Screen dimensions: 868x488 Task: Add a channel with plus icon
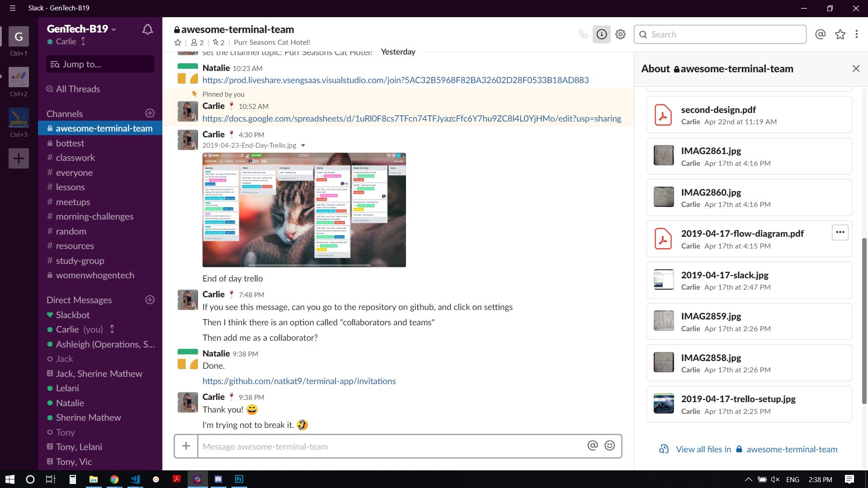coord(150,113)
